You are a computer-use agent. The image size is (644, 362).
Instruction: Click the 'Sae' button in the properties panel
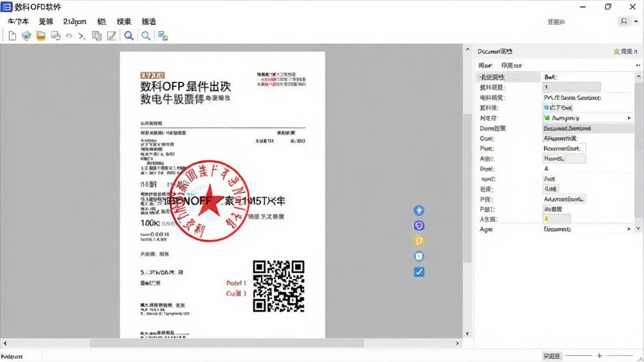(x=551, y=189)
